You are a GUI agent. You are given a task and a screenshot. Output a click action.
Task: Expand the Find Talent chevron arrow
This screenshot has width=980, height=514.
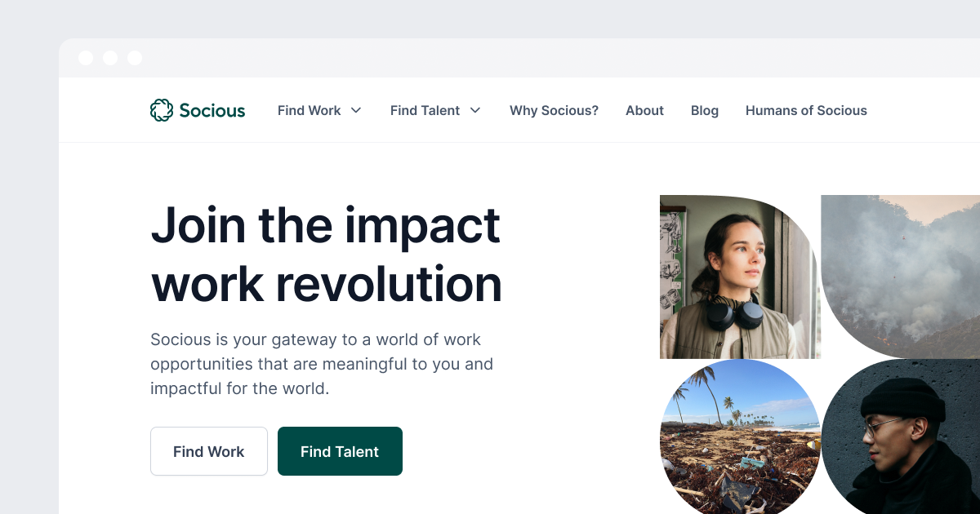click(x=475, y=110)
